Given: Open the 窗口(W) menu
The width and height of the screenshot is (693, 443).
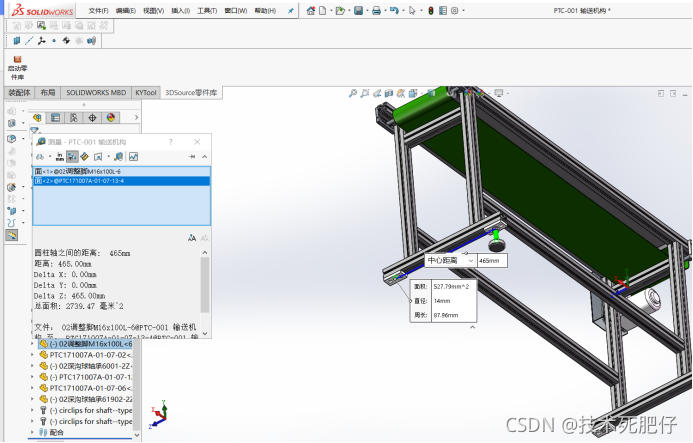Looking at the screenshot, I should [236, 11].
